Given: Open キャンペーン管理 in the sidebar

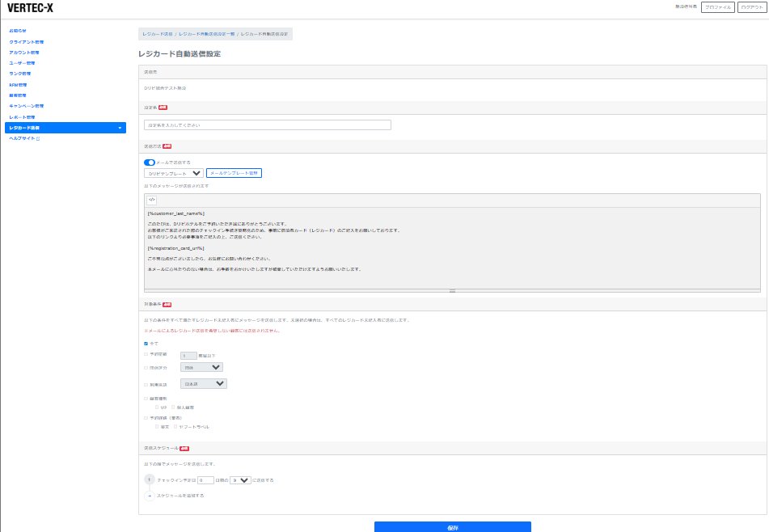Looking at the screenshot, I should point(27,106).
